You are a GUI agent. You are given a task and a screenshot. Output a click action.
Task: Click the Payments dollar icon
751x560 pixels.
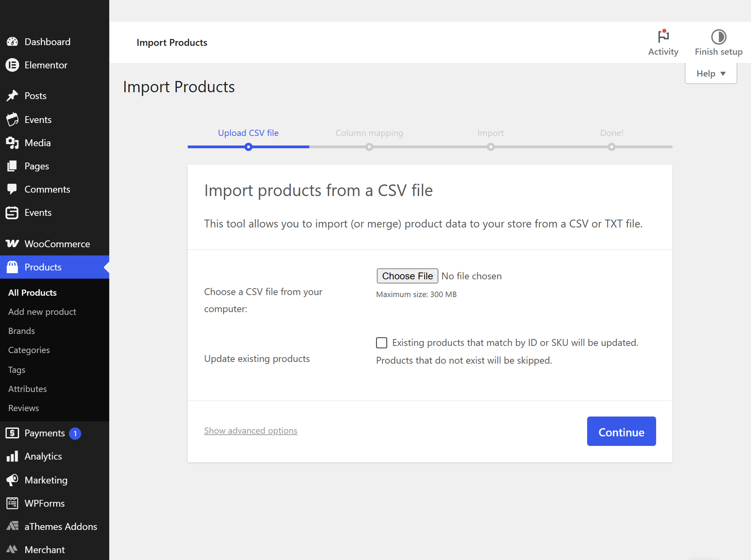tap(12, 433)
